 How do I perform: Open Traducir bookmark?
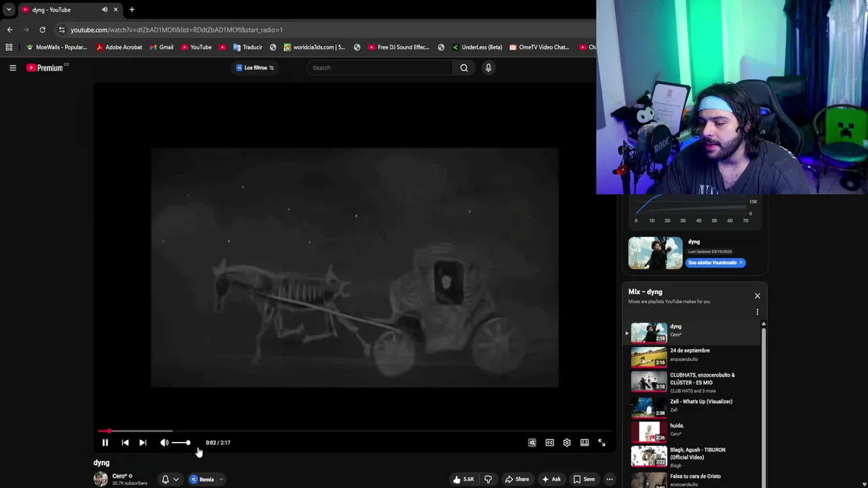(x=248, y=47)
